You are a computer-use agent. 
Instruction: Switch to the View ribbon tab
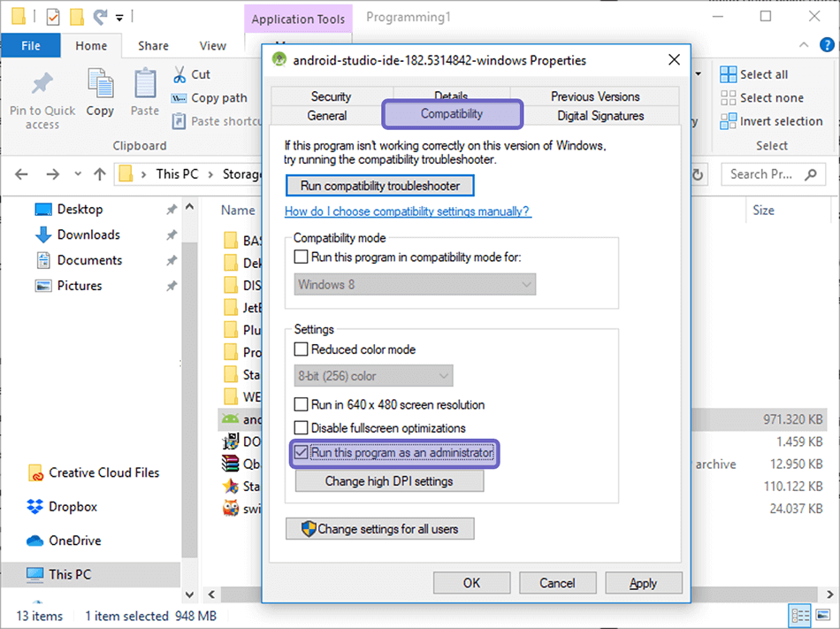213,46
